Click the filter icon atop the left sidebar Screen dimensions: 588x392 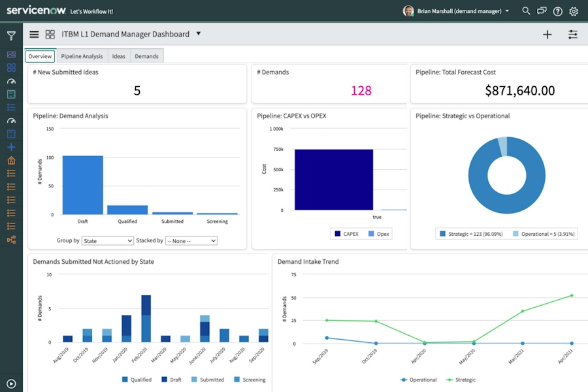point(11,36)
